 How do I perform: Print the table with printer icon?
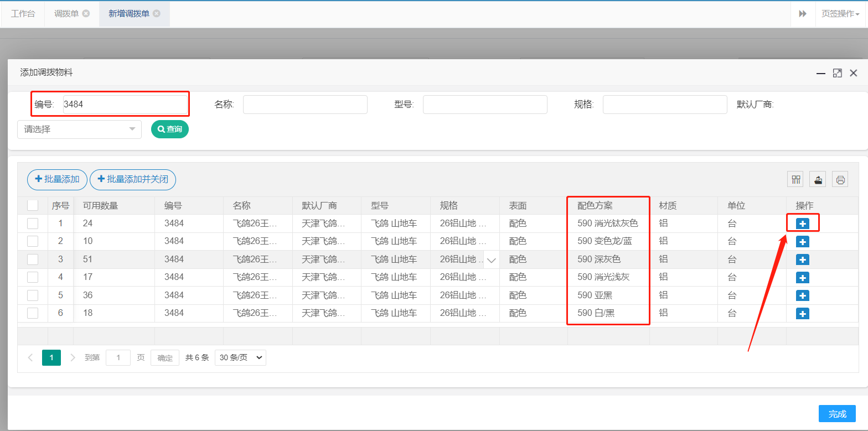pyautogui.click(x=840, y=179)
